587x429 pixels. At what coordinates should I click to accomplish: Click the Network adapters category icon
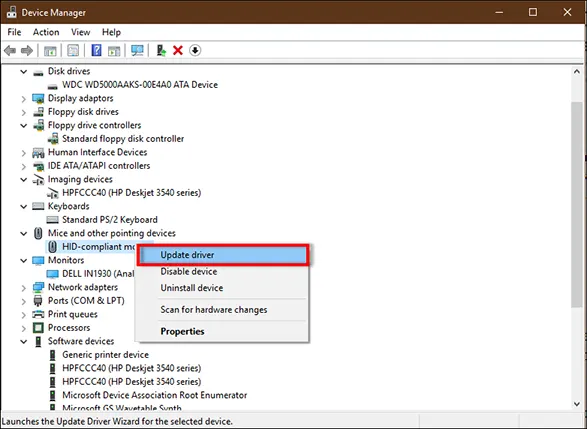[38, 287]
